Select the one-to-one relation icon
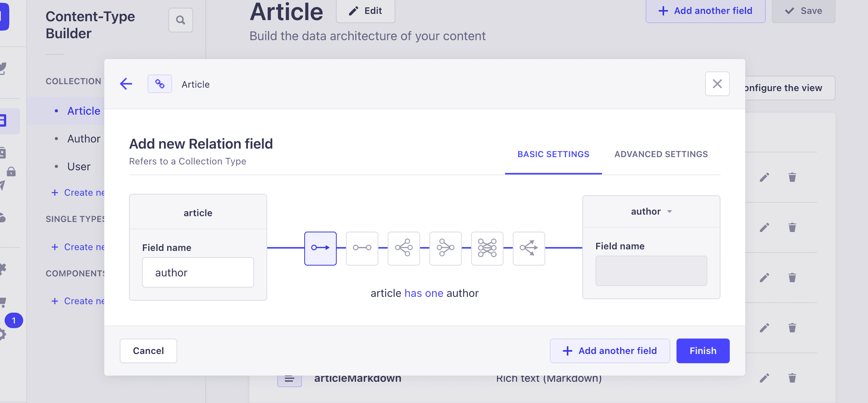 pos(362,248)
